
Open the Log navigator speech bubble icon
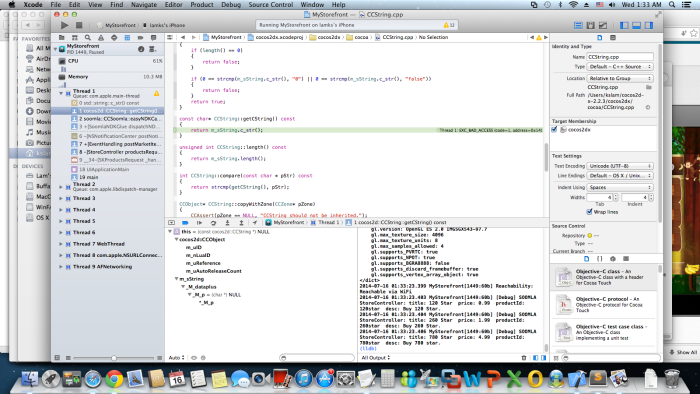[154, 37]
